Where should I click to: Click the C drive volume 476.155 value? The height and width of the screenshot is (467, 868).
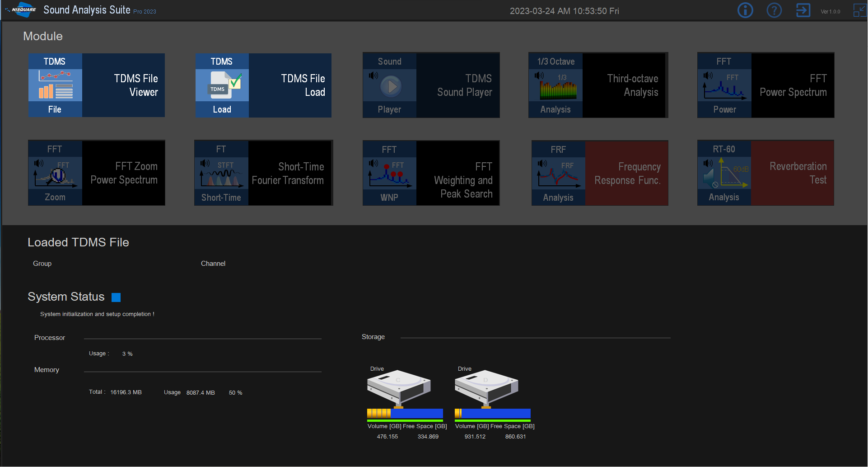387,437
